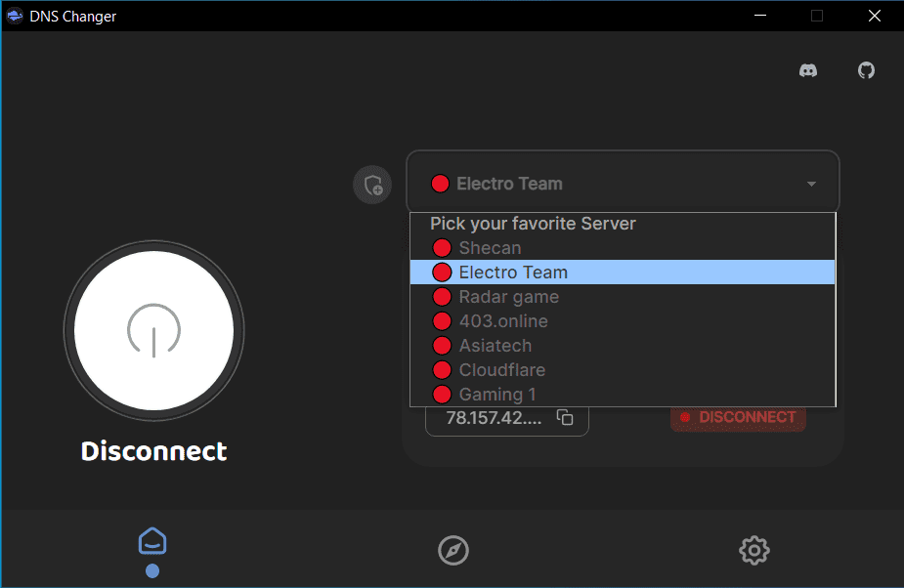Select the highlighted Electro Team option

coord(623,273)
